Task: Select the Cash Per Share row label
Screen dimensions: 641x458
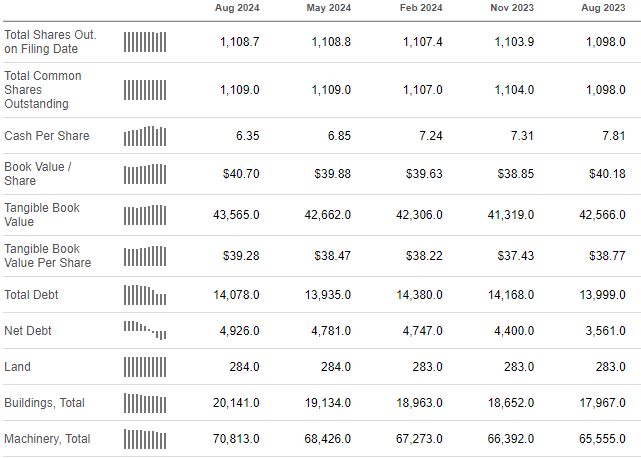Action: pyautogui.click(x=46, y=136)
